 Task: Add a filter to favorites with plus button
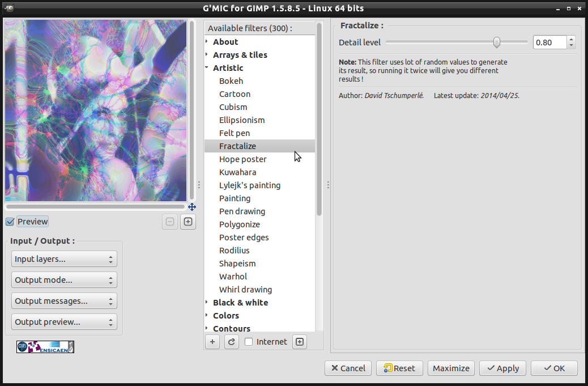point(212,342)
